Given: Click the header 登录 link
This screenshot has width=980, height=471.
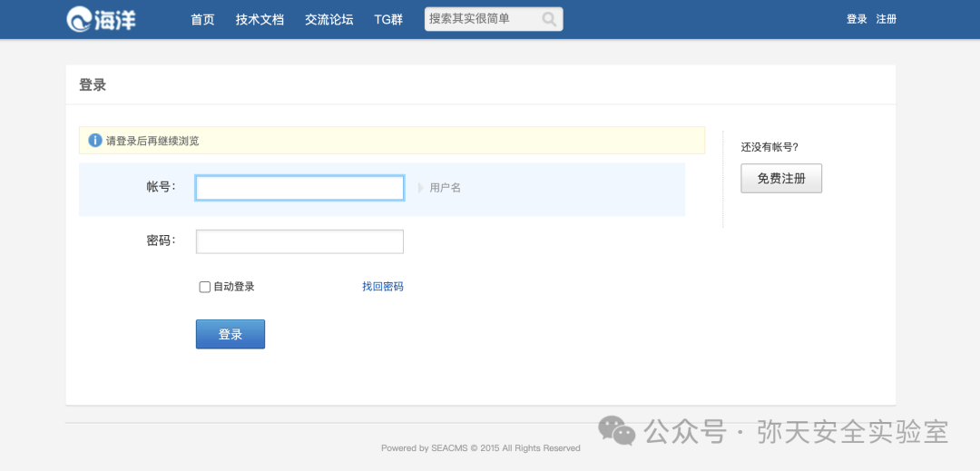Looking at the screenshot, I should tap(857, 19).
